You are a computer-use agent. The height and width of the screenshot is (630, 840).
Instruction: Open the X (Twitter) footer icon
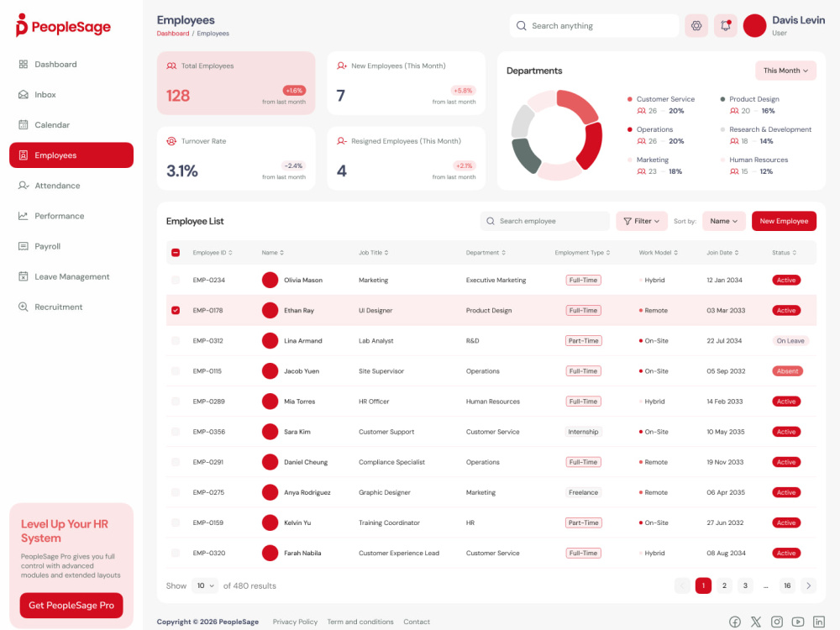point(755,622)
